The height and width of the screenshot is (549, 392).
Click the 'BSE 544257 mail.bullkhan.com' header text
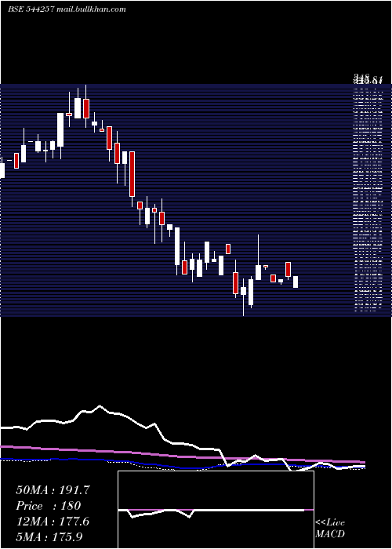[67, 9]
